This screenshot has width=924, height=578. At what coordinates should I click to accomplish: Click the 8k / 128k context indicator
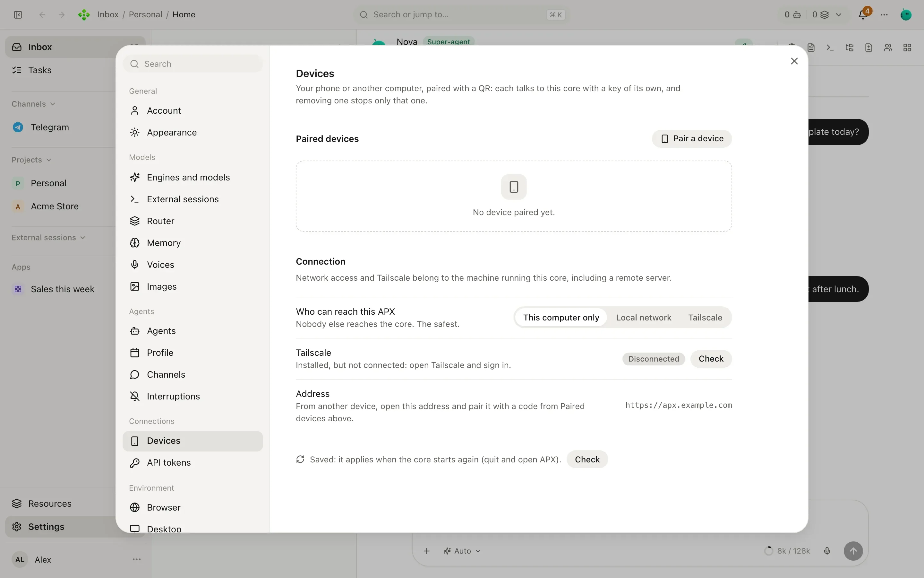(787, 551)
